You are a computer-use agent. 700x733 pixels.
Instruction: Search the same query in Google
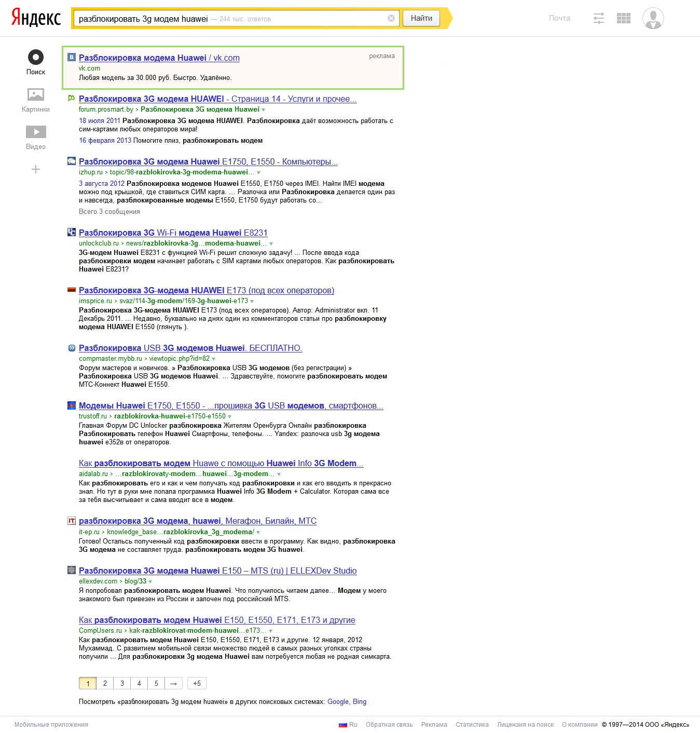(338, 701)
